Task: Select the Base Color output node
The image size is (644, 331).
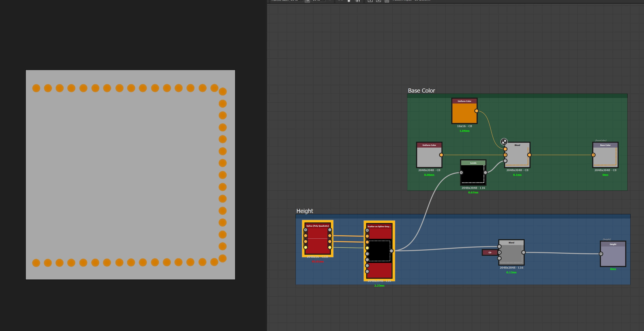Action: click(x=605, y=157)
